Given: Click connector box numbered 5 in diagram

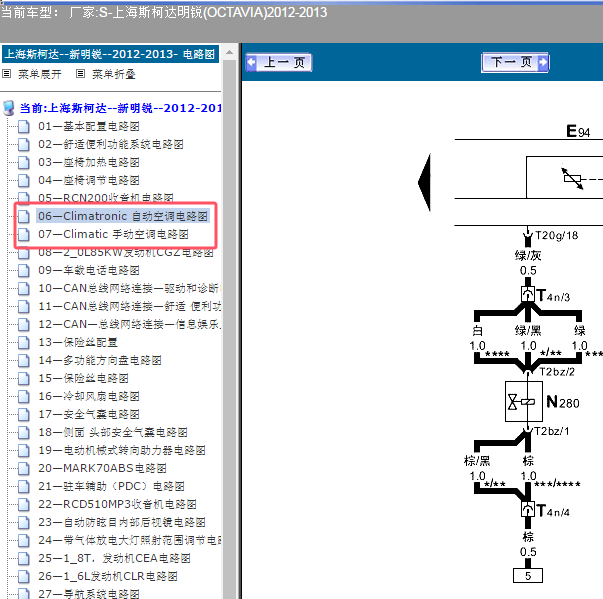Looking at the screenshot, I should point(528,576).
